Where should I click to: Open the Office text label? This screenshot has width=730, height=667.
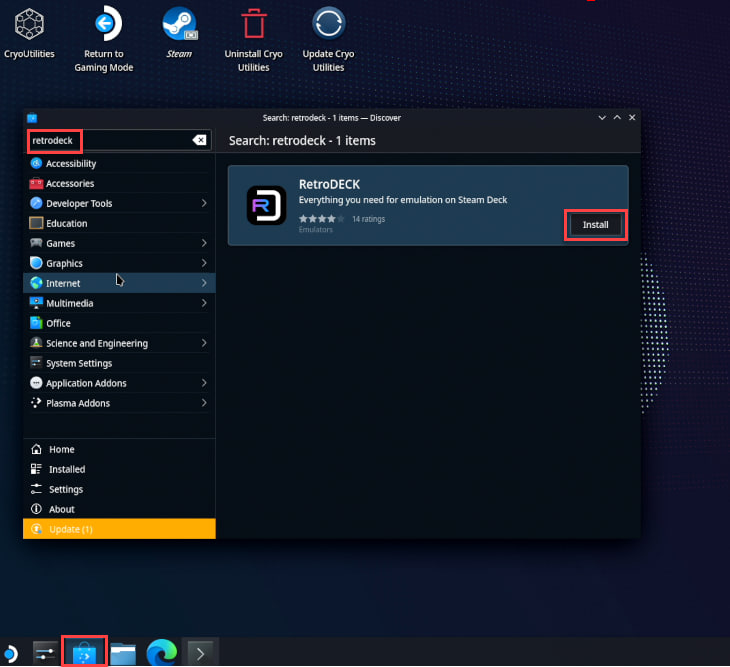58,323
